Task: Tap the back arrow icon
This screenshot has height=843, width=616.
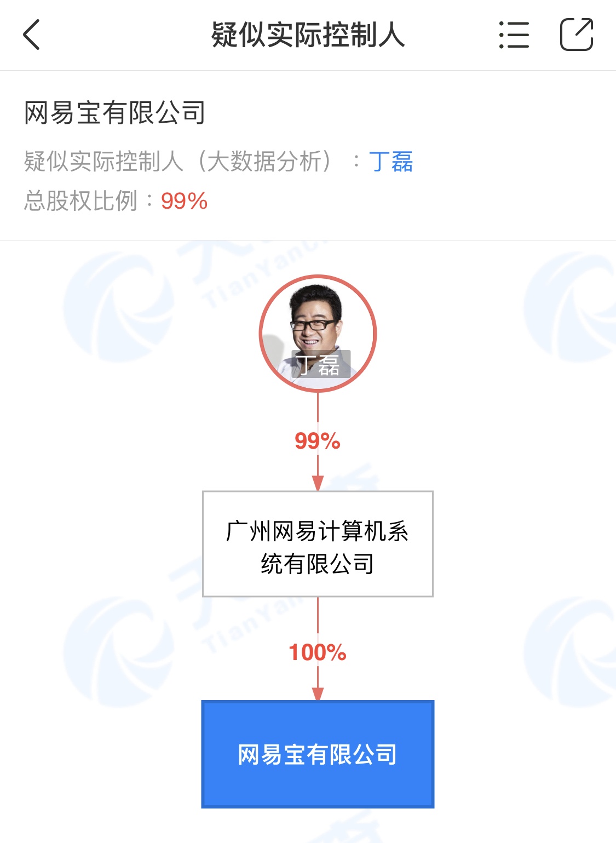Action: 31,35
